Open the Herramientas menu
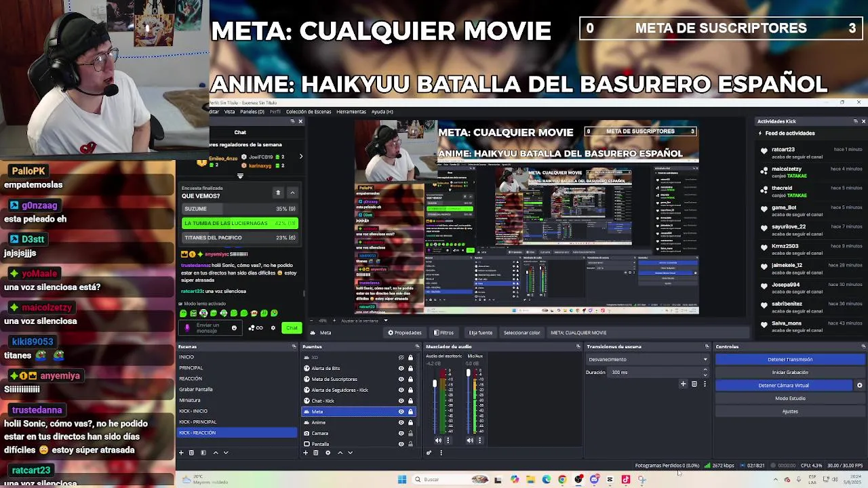868x488 pixels. click(351, 112)
